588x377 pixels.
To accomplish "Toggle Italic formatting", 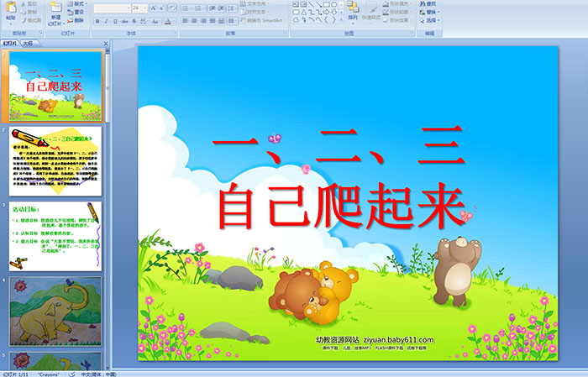I will pos(106,21).
